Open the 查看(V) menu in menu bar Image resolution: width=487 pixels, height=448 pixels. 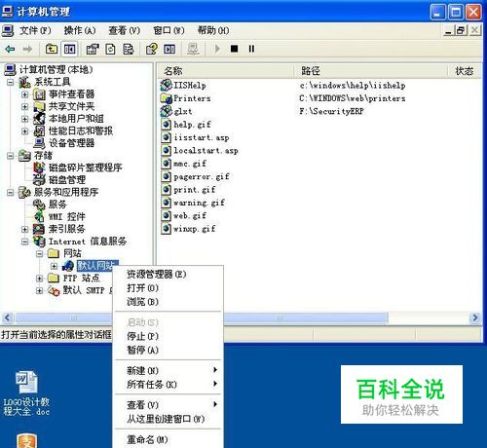(124, 30)
